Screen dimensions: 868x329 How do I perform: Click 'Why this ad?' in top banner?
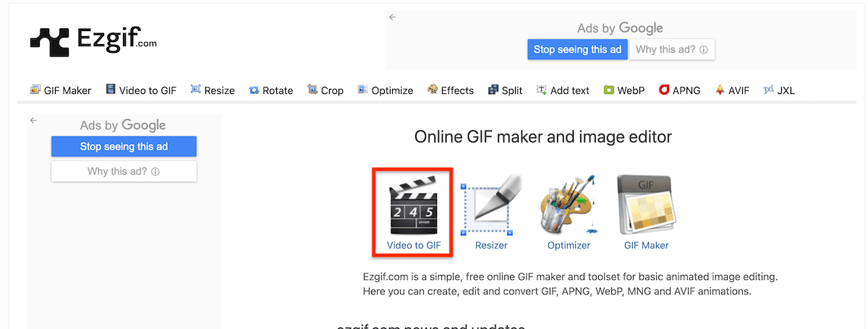tap(672, 50)
